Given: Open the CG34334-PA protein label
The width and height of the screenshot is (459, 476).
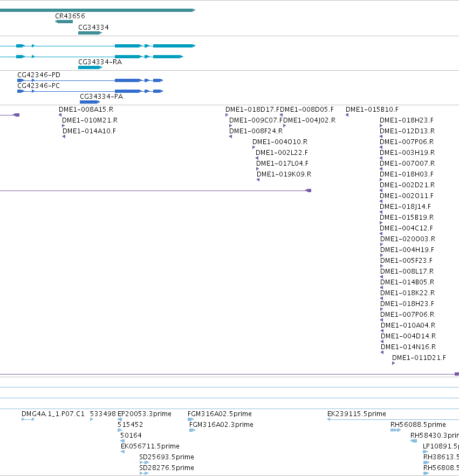Looking at the screenshot, I should pos(101,97).
